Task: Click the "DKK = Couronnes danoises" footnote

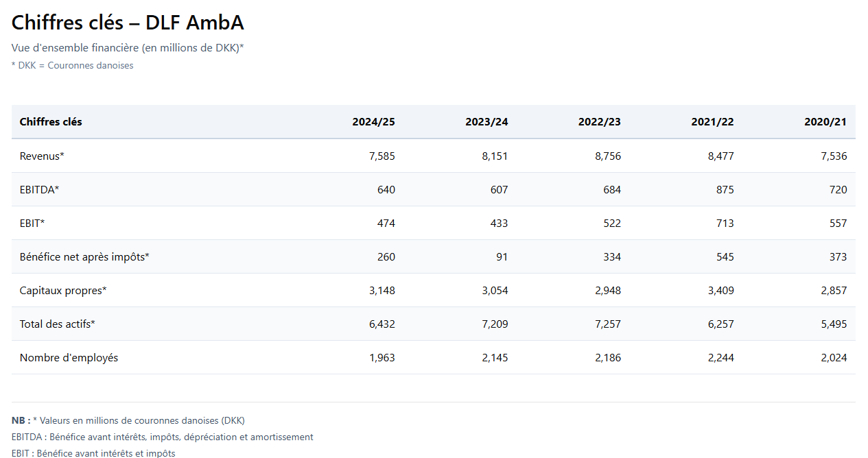Action: (73, 66)
